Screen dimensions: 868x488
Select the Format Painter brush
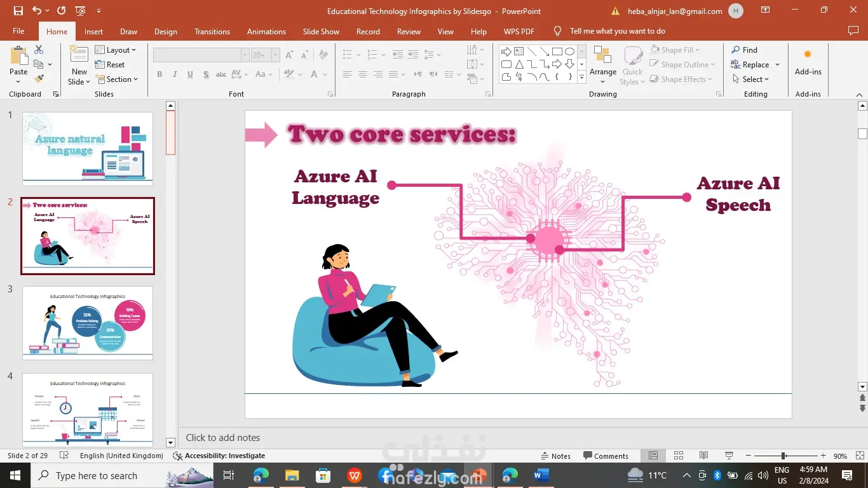(39, 79)
